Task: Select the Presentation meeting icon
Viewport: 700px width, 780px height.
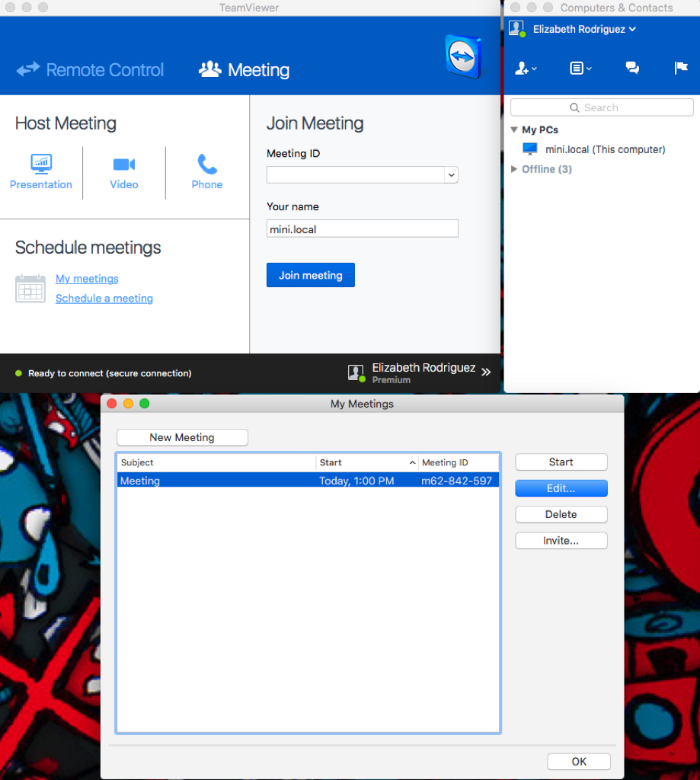Action: 41,164
